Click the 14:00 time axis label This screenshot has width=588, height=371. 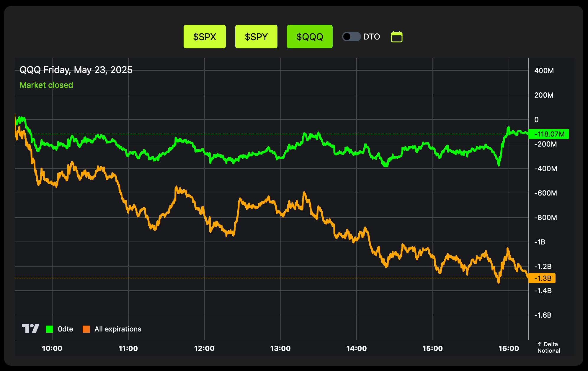357,348
